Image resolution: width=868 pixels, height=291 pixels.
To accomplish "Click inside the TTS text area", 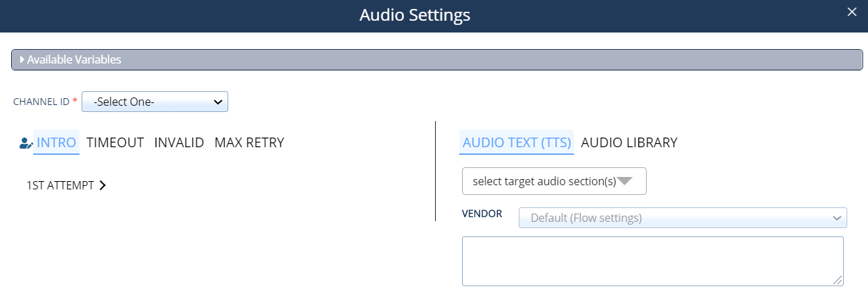I will click(653, 261).
